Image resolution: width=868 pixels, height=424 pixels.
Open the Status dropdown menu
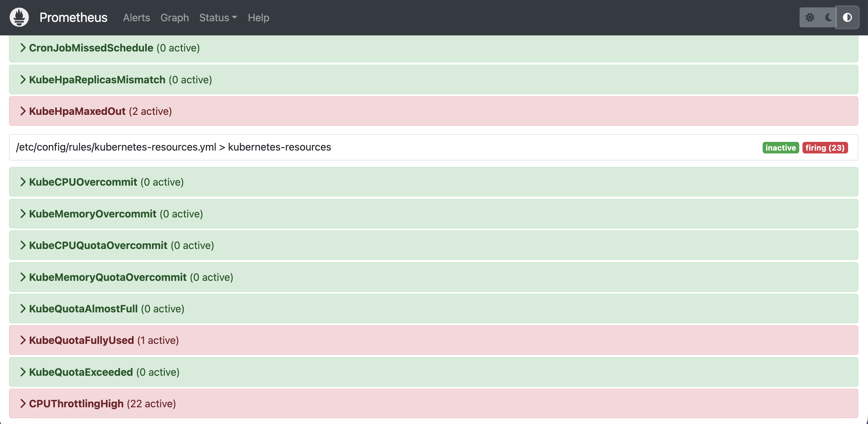(x=218, y=18)
